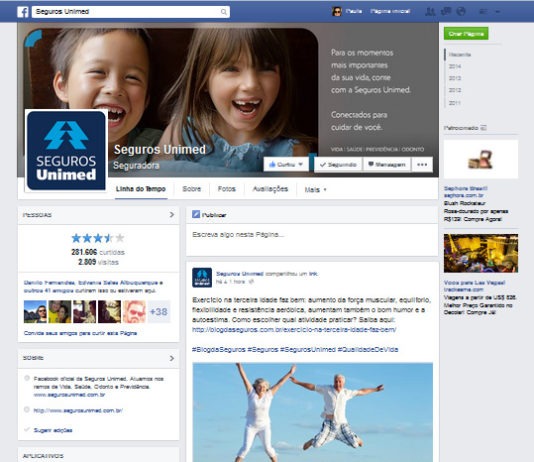Open the Las Vegas ad image
Viewport: 534px width, 462px height.
coord(481,253)
